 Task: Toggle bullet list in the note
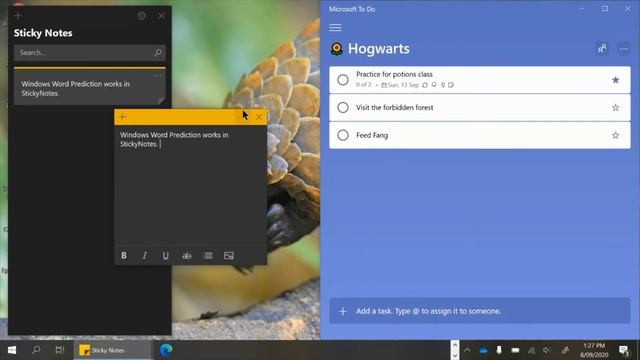point(208,256)
